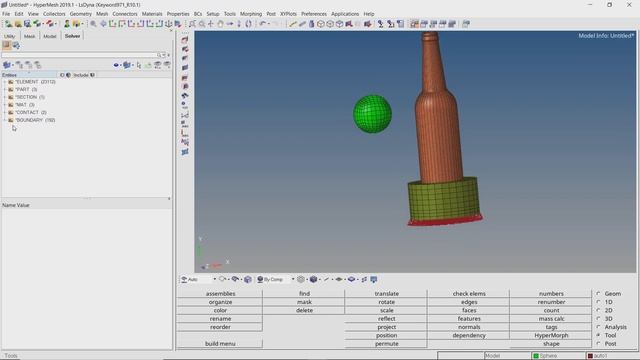Click the circle-zoom magnifier icon

pos(202,24)
